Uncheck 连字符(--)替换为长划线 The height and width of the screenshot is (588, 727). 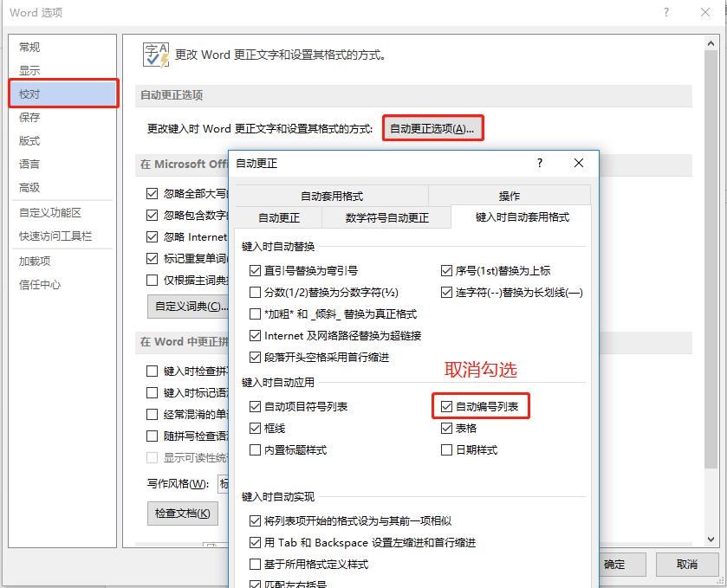(x=447, y=292)
